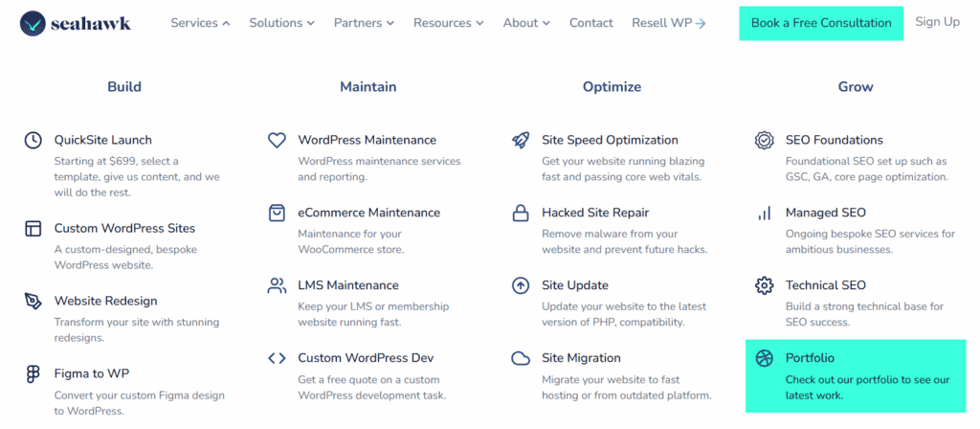Click the Site Migration cloud icon
The image size is (980, 429).
click(521, 359)
